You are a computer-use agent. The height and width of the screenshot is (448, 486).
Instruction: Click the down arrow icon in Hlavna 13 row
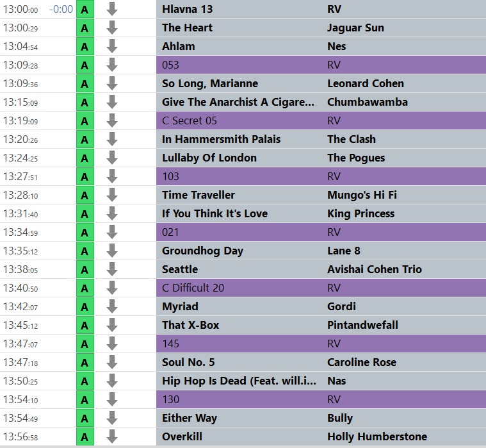(x=112, y=10)
